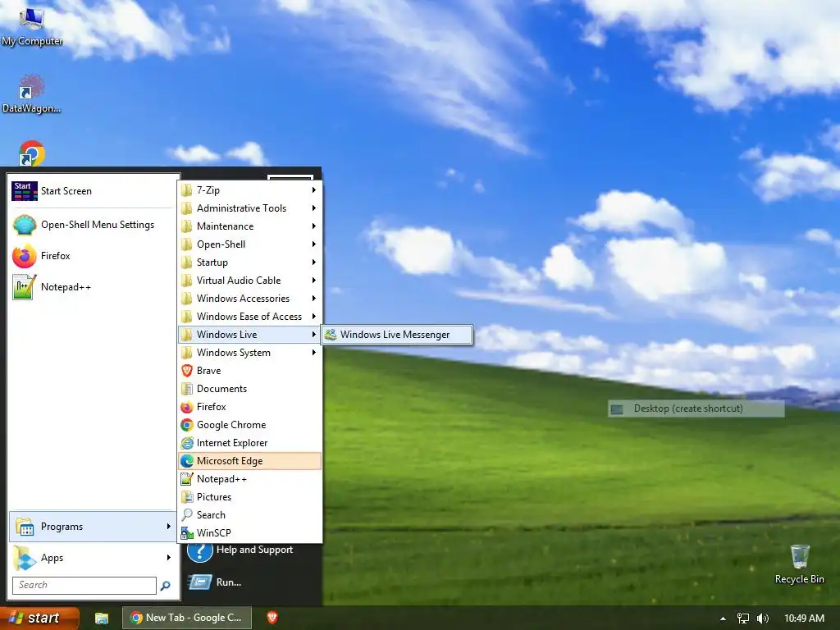840x630 pixels.
Task: Expand the Startup folder
Action: pos(249,262)
